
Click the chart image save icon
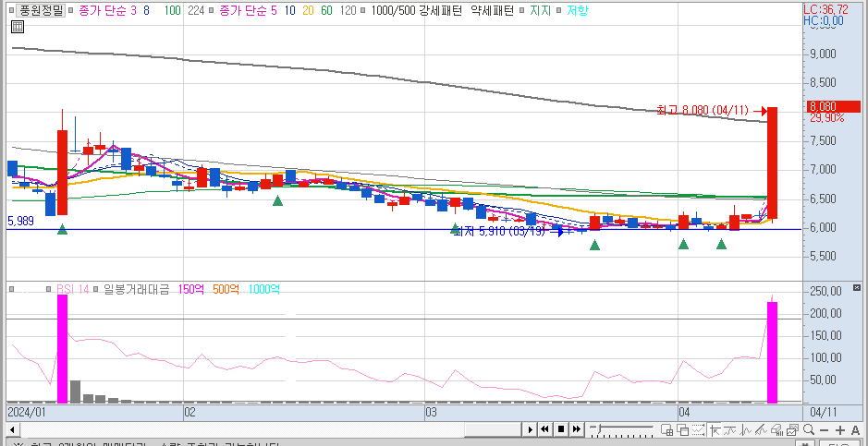792,429
